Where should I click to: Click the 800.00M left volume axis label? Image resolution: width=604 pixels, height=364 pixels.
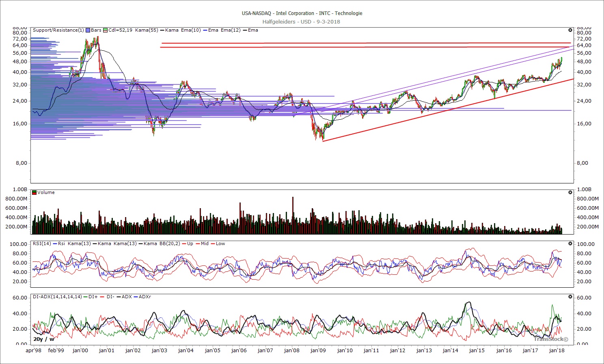point(16,198)
